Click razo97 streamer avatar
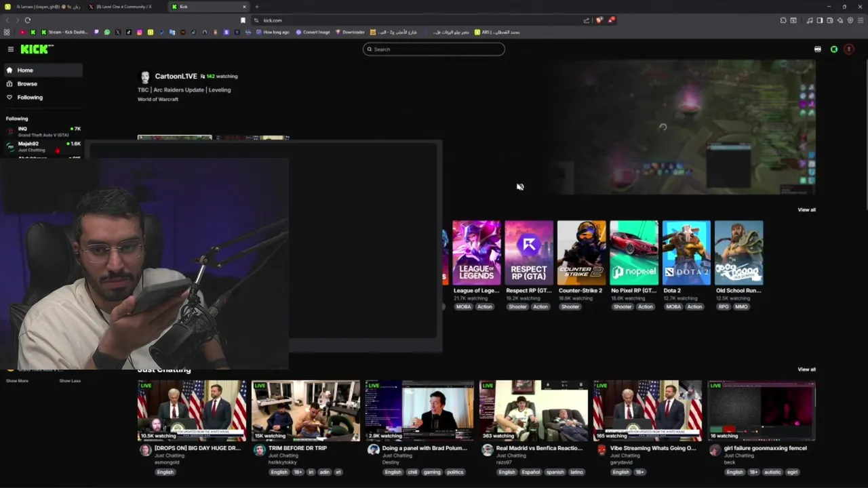Screen dimensions: 868x488 (x=487, y=450)
